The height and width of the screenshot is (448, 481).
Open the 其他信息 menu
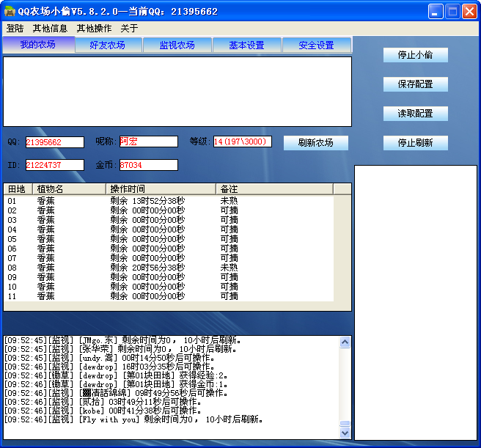pyautogui.click(x=50, y=29)
